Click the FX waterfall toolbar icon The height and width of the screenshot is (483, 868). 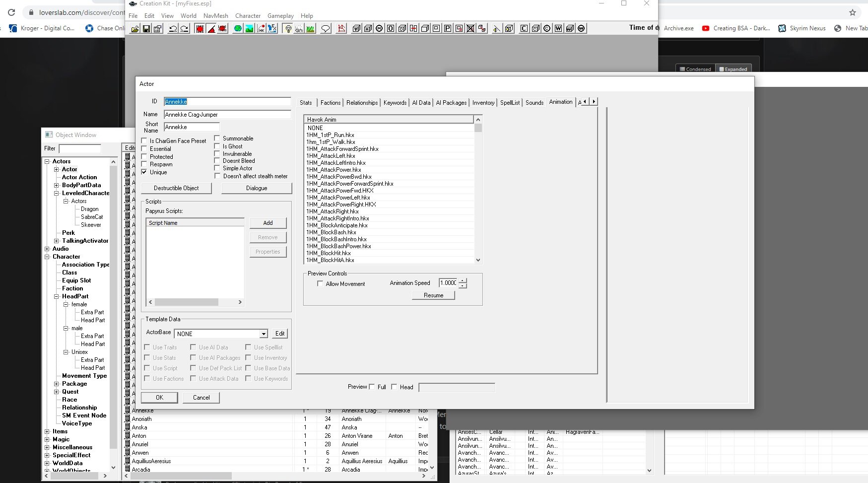(272, 29)
